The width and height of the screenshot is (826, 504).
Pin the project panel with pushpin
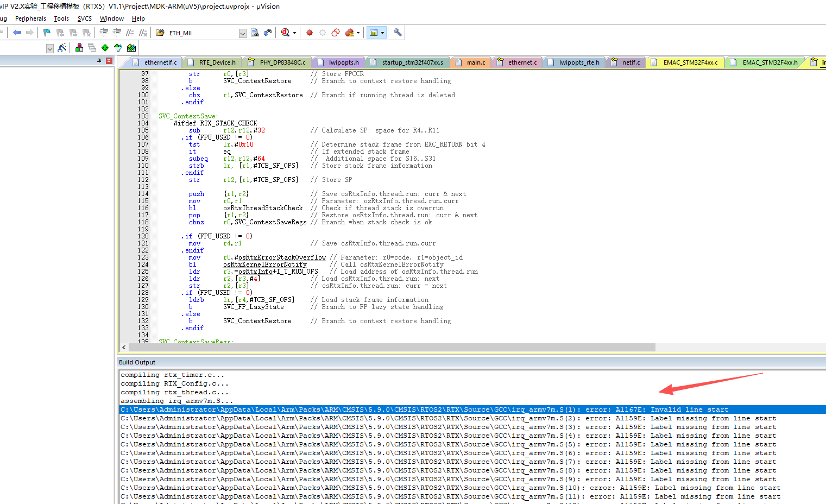[x=99, y=61]
